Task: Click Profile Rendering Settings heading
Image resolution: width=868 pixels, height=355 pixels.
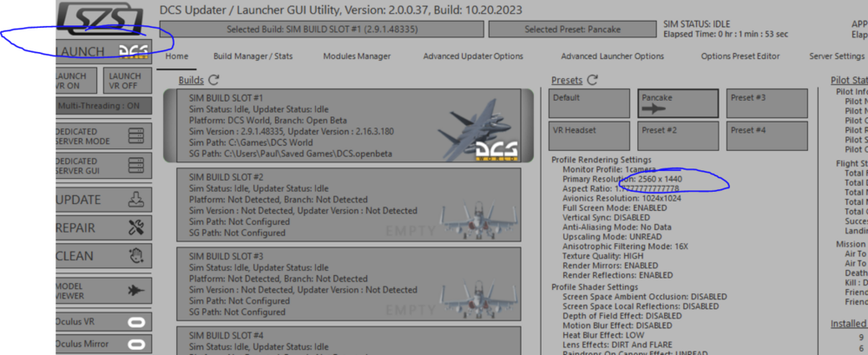Action: (x=602, y=160)
